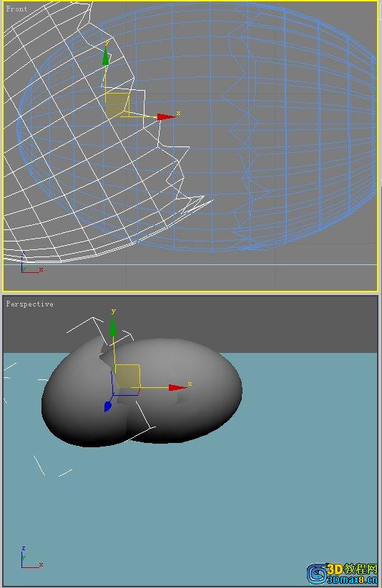Image resolution: width=382 pixels, height=588 pixels.
Task: Click the red X-axis arrow in Front viewport
Action: pyautogui.click(x=166, y=117)
